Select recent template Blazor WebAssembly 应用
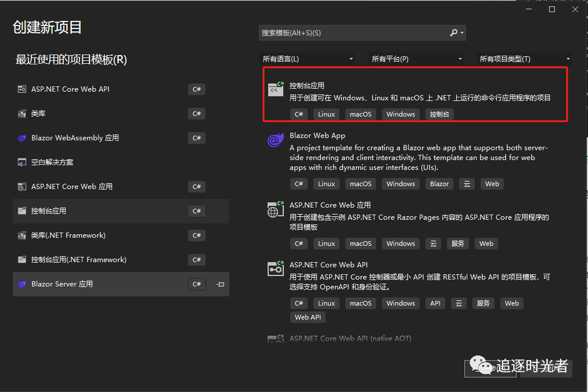 121,138
